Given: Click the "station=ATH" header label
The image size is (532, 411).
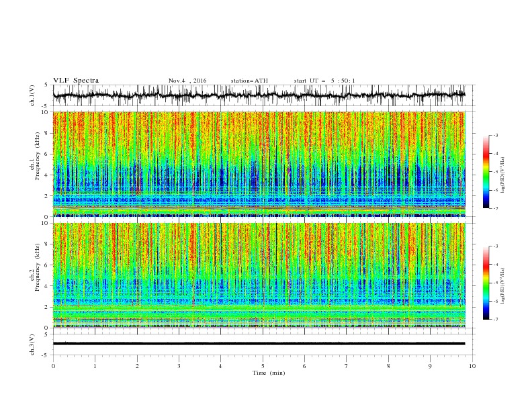Looking at the screenshot, I should point(249,81).
